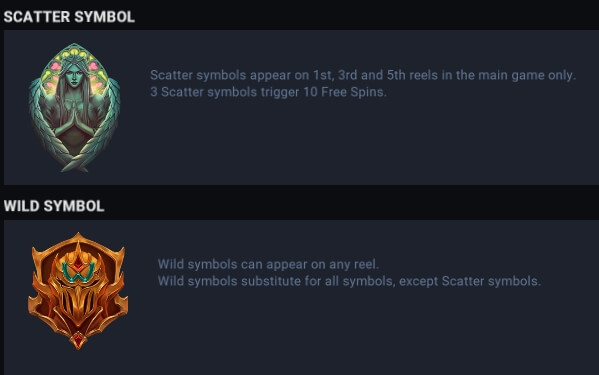Select the SCATTER SYMBOL section heading
The width and height of the screenshot is (599, 375).
(x=69, y=17)
